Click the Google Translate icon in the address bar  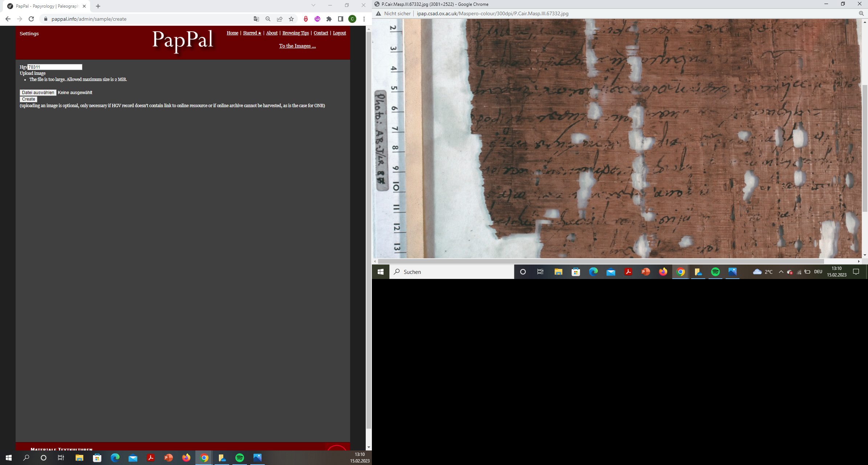point(256,19)
